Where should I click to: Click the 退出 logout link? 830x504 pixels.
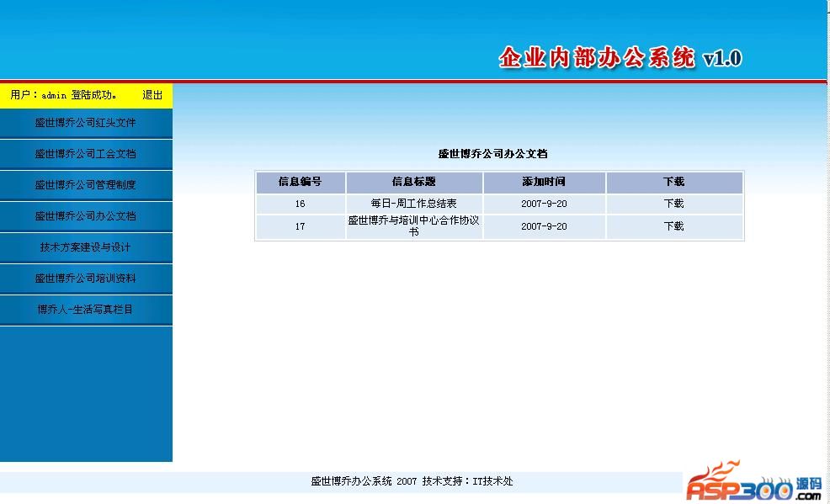(x=152, y=95)
